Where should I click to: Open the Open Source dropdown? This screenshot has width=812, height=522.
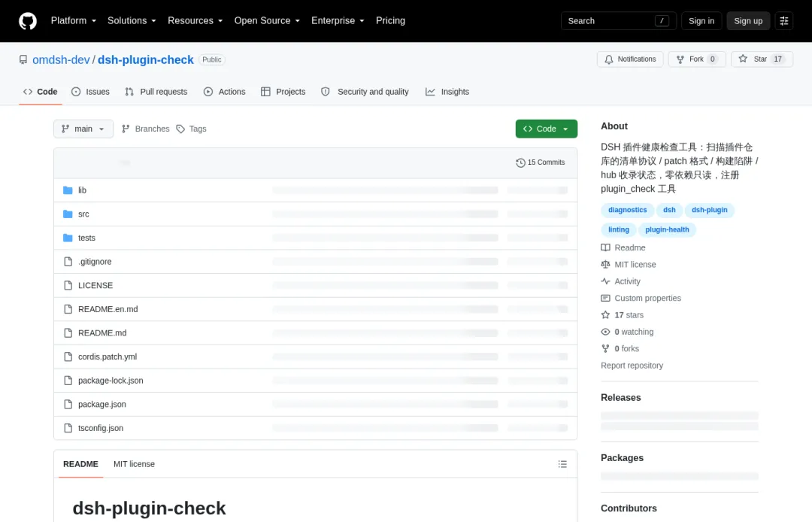267,21
